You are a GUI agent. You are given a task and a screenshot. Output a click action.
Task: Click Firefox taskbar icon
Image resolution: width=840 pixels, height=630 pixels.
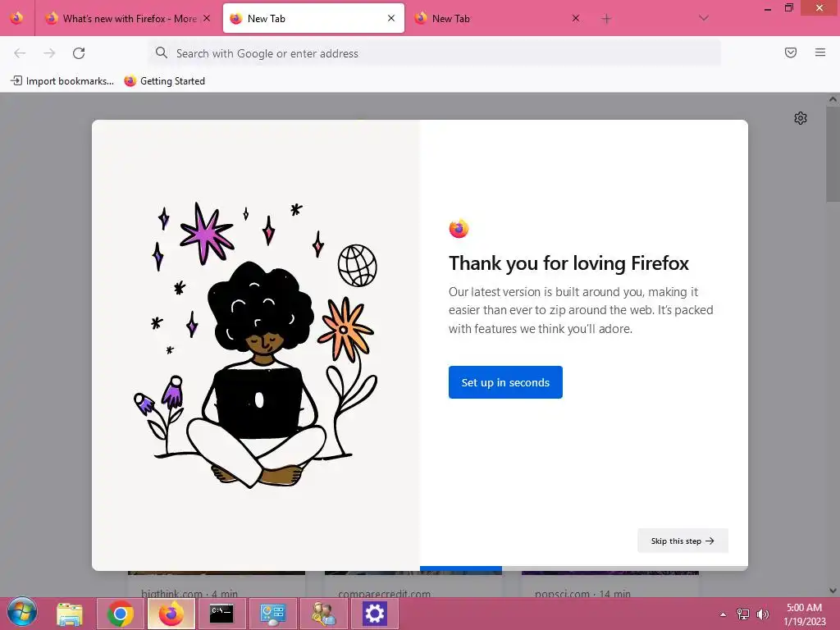(171, 614)
